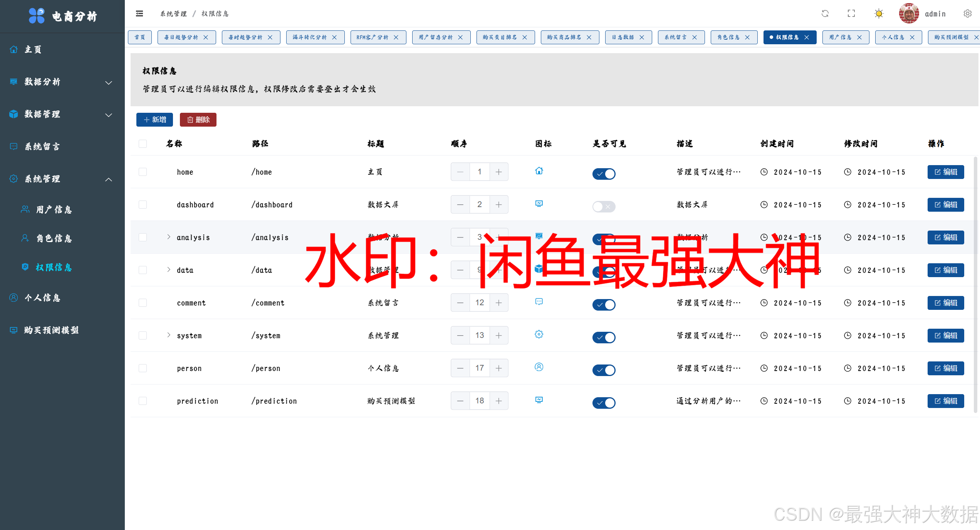Screen dimensions: 980x530
Task: Click the 新增 button
Action: coord(154,120)
